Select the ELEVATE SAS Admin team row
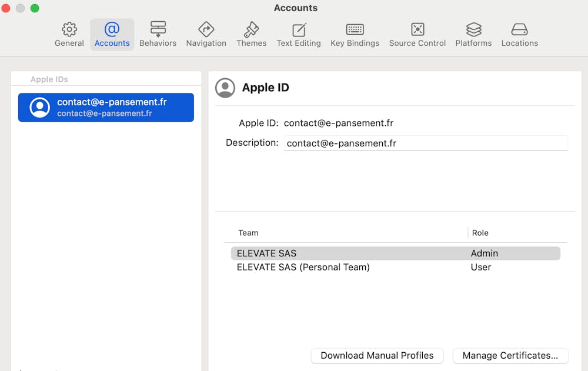Image resolution: width=588 pixels, height=371 pixels. click(395, 253)
